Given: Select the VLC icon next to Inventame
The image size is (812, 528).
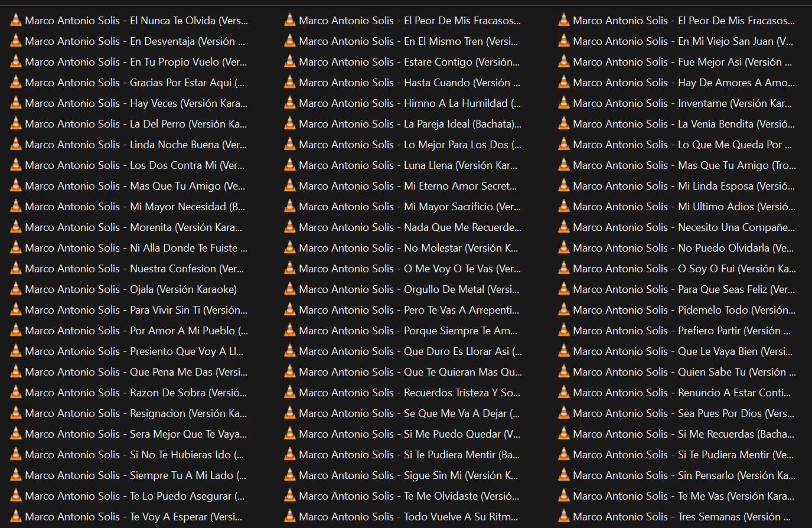Looking at the screenshot, I should [x=564, y=103].
